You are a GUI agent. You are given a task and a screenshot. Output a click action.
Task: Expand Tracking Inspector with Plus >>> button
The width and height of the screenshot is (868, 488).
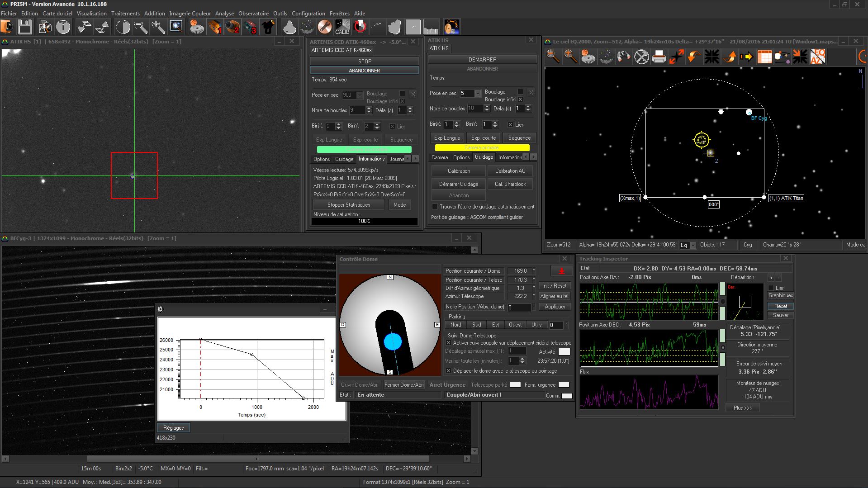(743, 408)
